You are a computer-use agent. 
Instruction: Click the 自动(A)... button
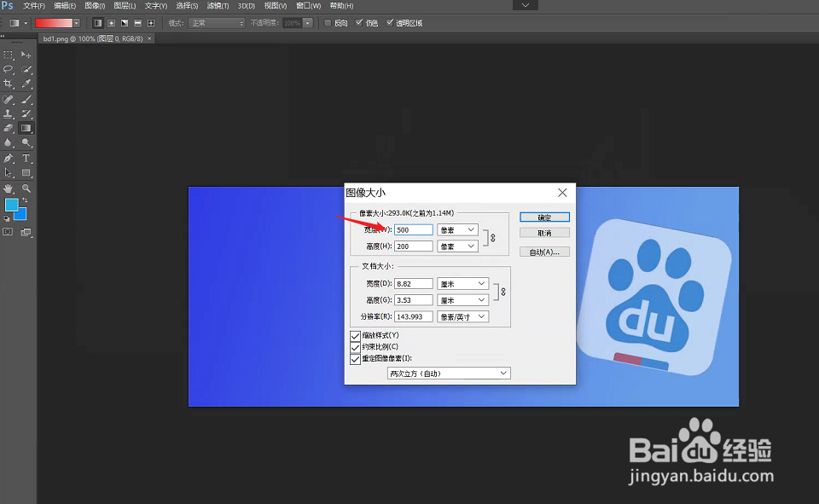click(545, 252)
